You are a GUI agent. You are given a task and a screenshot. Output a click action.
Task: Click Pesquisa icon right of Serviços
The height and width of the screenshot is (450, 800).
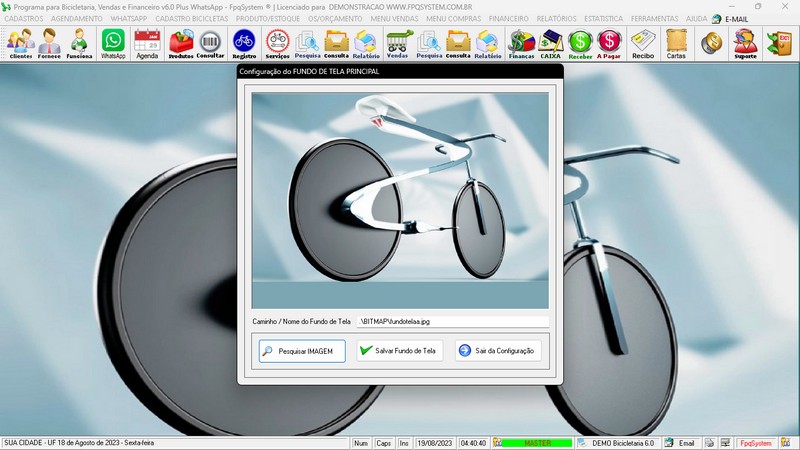307,44
